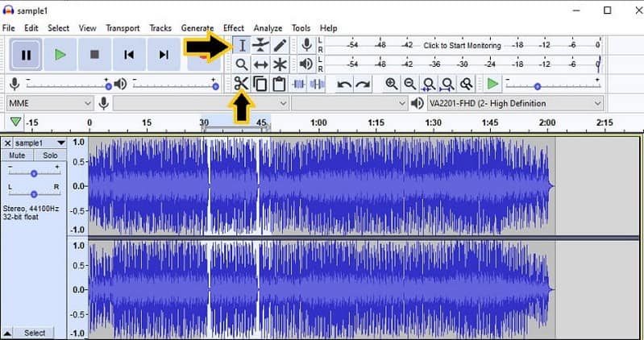Screen dimensions: 644x340
Task: Maximize the sample1 window
Action: pyautogui.click(x=608, y=10)
